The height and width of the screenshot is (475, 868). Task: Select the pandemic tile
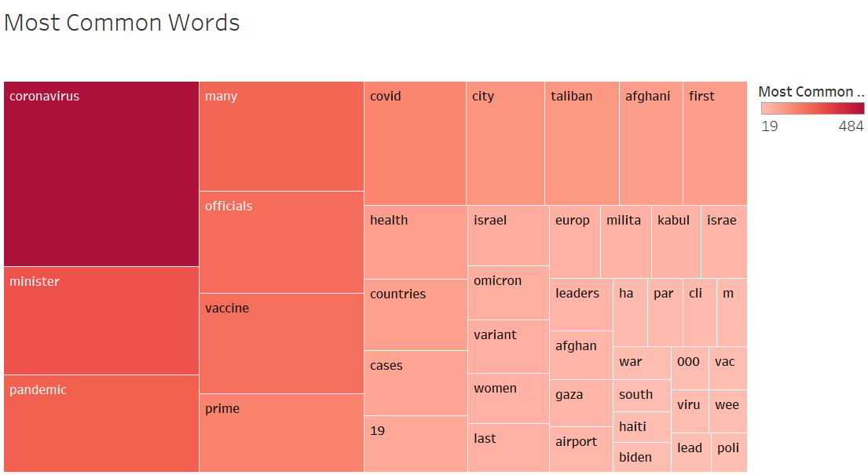tap(101, 423)
